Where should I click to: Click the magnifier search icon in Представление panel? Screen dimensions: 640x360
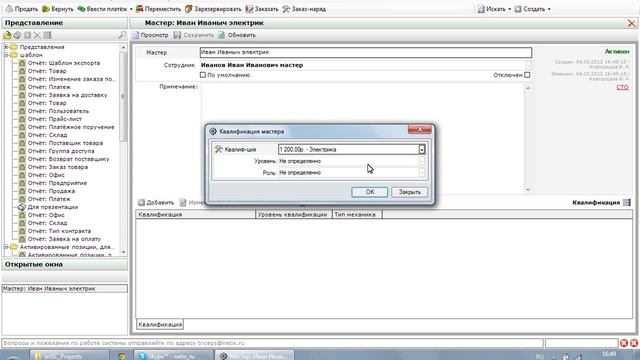[x=122, y=36]
